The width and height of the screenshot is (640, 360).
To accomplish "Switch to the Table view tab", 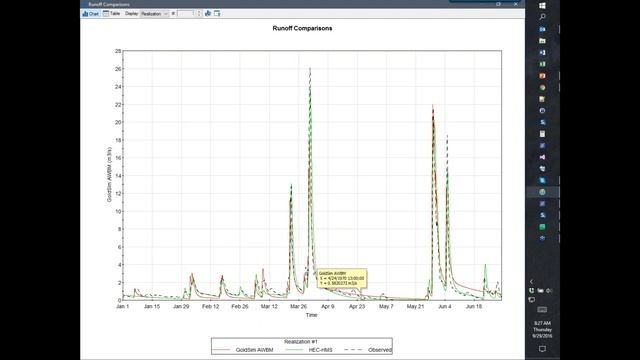I will click(111, 13).
